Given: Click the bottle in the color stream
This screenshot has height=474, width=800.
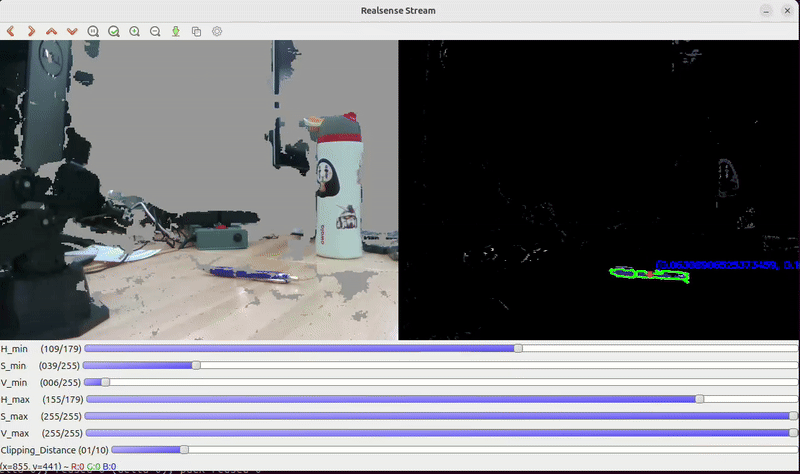Looking at the screenshot, I should (x=338, y=190).
